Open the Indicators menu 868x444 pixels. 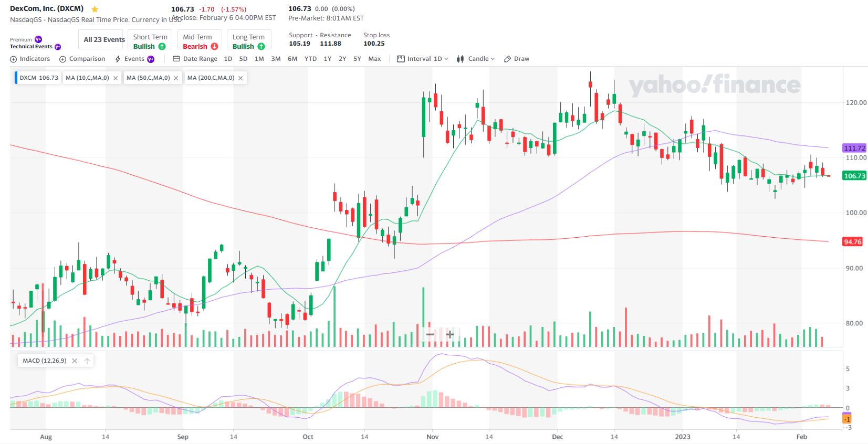click(x=30, y=59)
